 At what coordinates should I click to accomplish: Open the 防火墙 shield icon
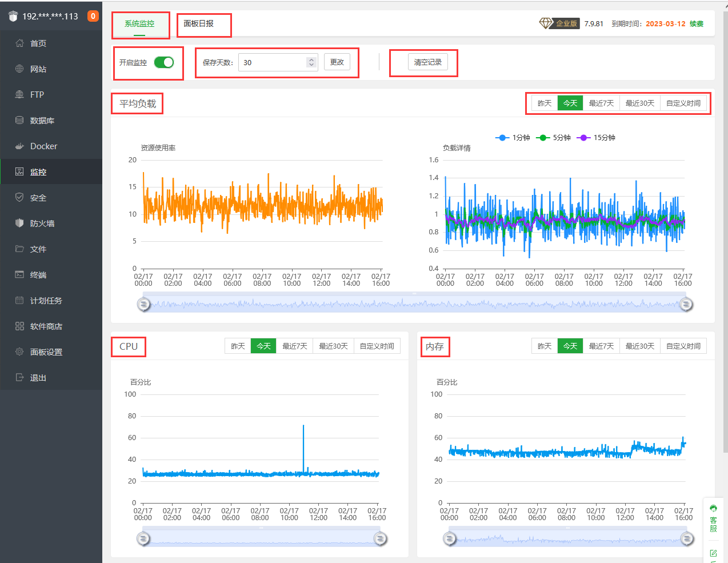click(x=19, y=223)
